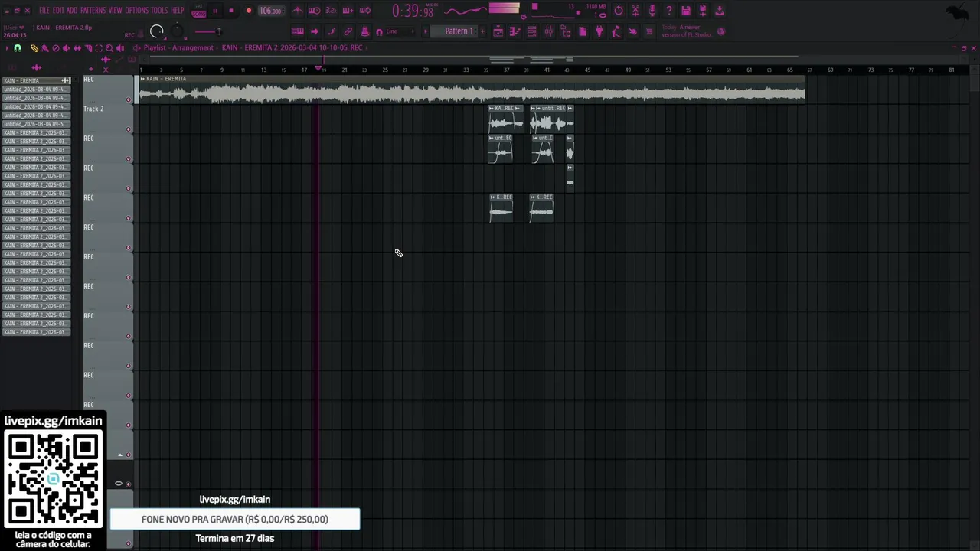Click the microphone one-click recording icon
The width and height of the screenshot is (980, 551).
coord(652,11)
